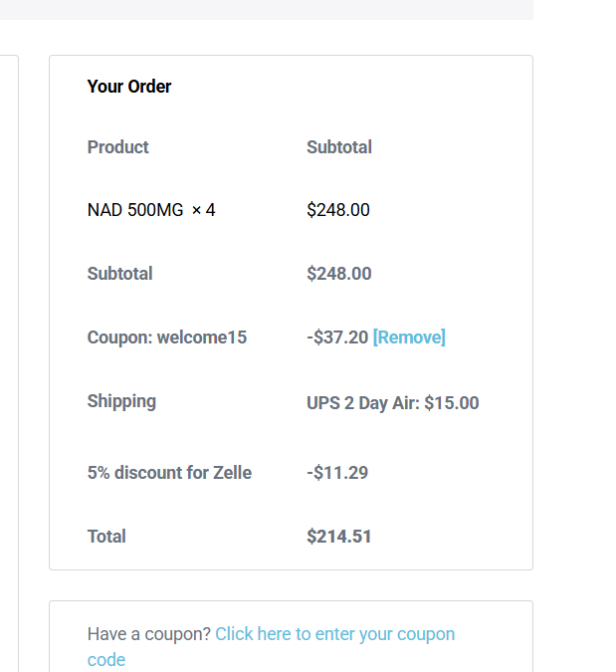Click the NAD 500MG line price $248.00
The image size is (616, 672).
click(338, 210)
